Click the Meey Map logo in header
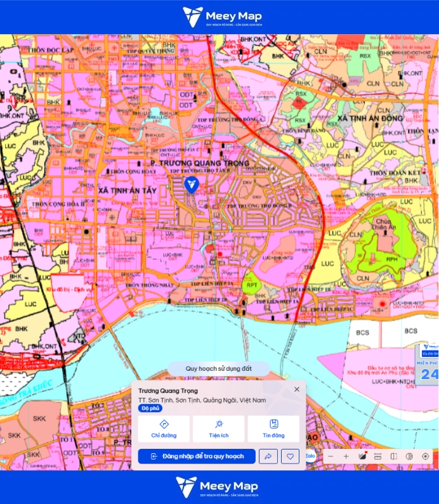The height and width of the screenshot is (504, 439). coord(222,17)
